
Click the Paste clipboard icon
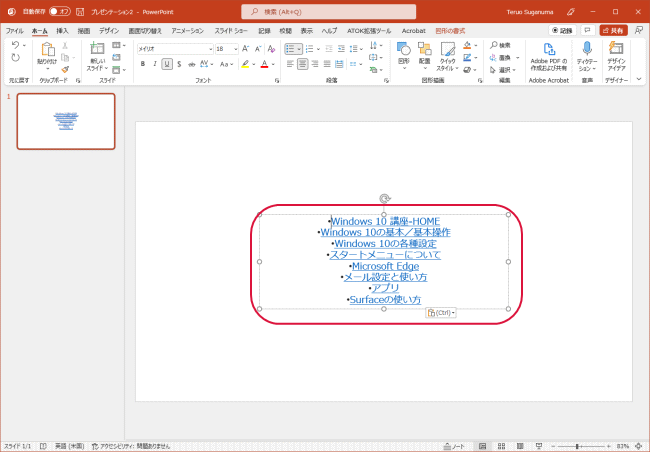pyautogui.click(x=48, y=49)
